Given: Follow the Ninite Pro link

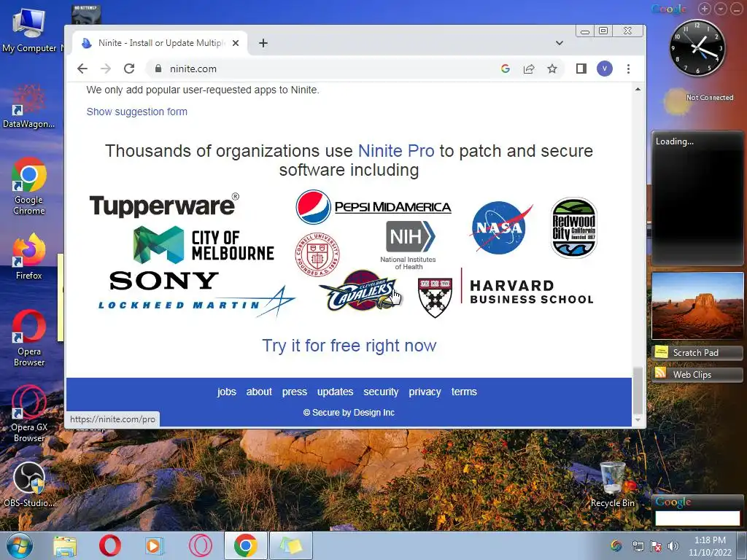Looking at the screenshot, I should [396, 151].
